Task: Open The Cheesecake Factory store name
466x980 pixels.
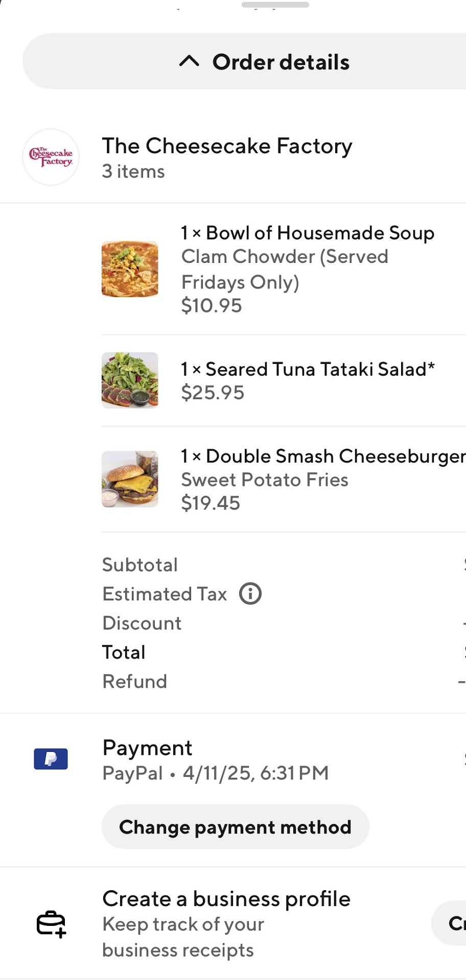Action: pyautogui.click(x=227, y=146)
